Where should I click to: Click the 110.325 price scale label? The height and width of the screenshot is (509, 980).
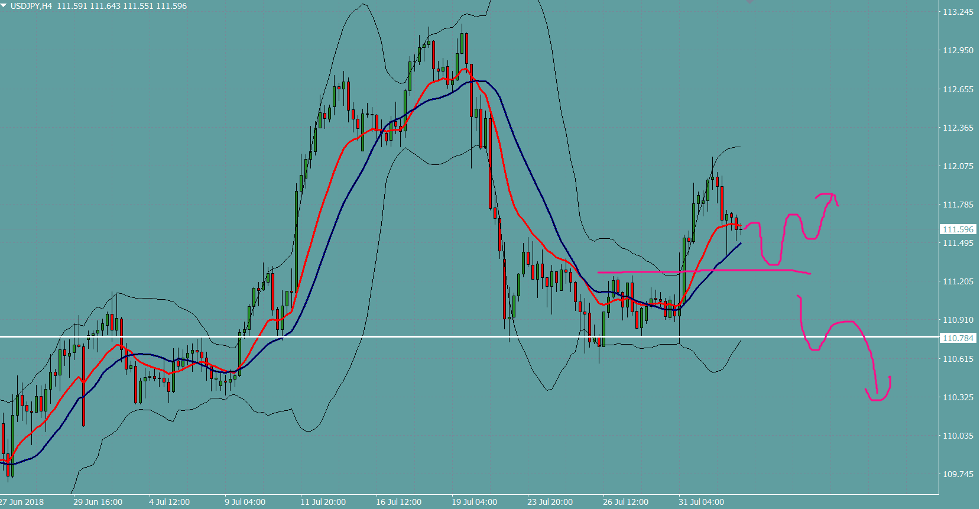tap(958, 397)
